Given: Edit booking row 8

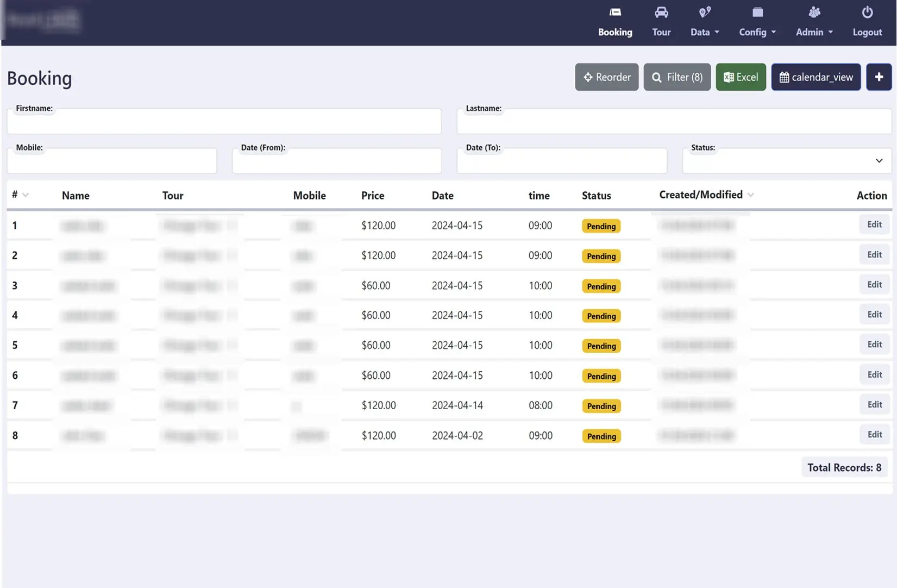Looking at the screenshot, I should pos(874,435).
